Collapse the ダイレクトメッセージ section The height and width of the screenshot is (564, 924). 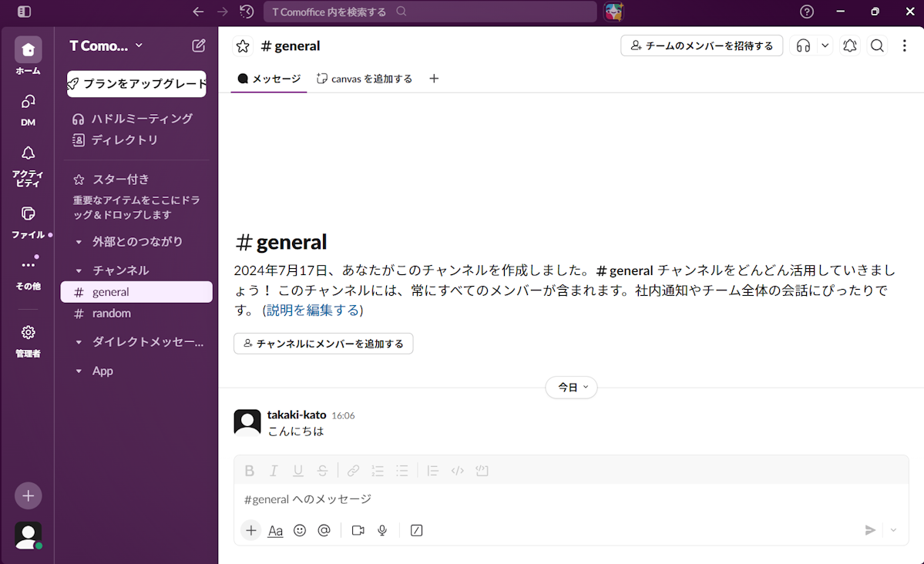pyautogui.click(x=79, y=342)
